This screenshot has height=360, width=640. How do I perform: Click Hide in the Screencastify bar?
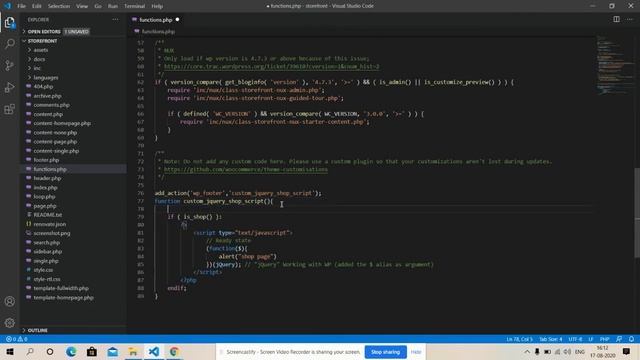tap(416, 352)
